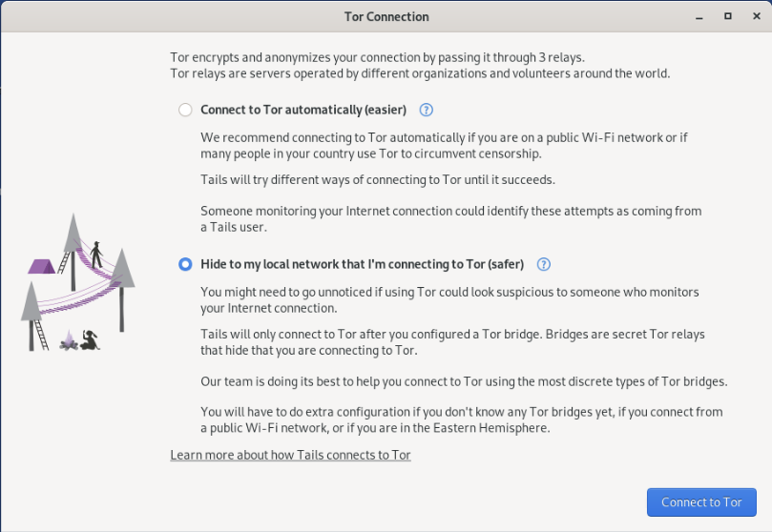Click the person sitting by the campfire
Screen dimensions: 772x532
point(90,339)
